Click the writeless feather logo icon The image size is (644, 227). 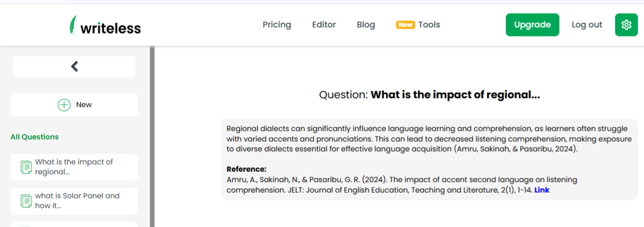(73, 24)
